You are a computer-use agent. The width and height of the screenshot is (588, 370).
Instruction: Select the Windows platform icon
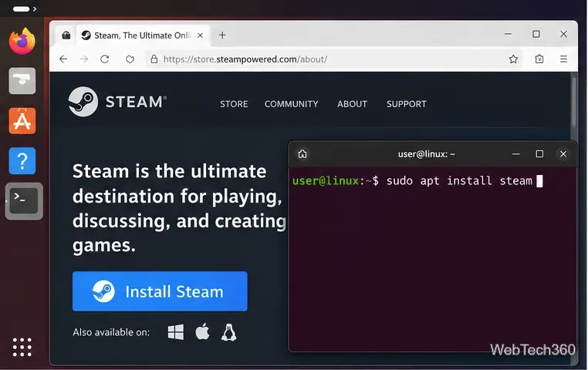pyautogui.click(x=176, y=332)
